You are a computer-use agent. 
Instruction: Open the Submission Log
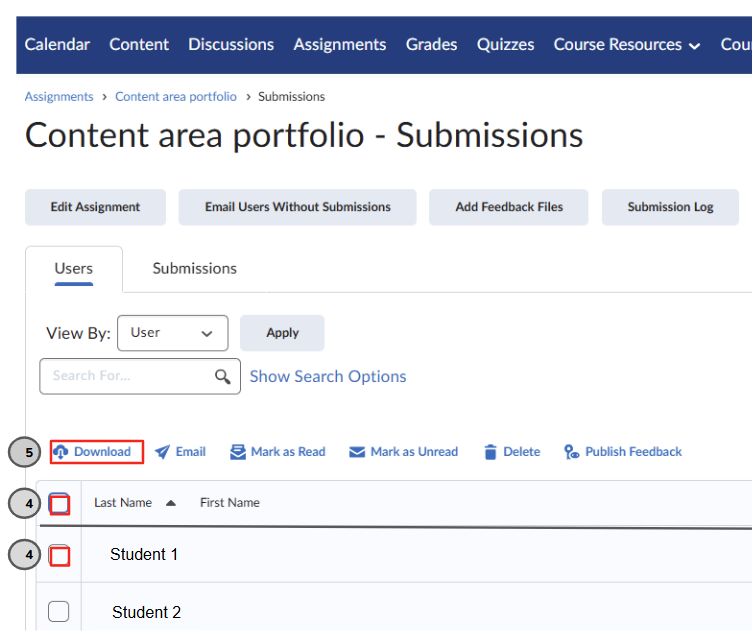pyautogui.click(x=670, y=207)
